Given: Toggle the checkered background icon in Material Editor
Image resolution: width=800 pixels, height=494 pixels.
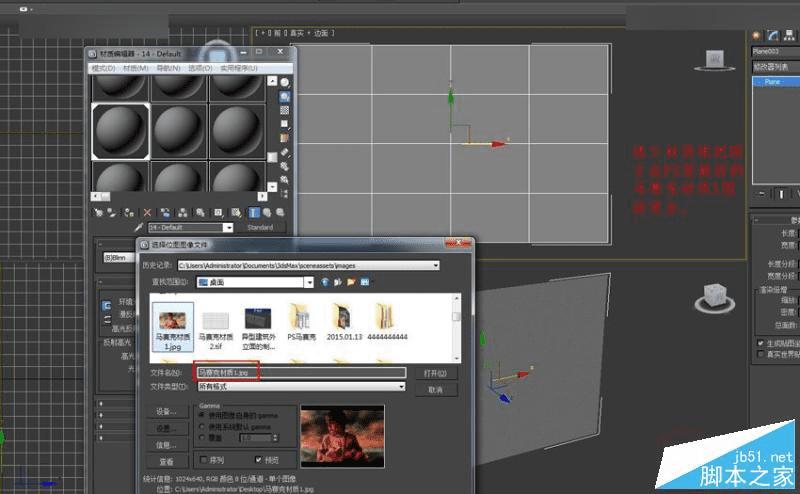Looking at the screenshot, I should [x=285, y=111].
